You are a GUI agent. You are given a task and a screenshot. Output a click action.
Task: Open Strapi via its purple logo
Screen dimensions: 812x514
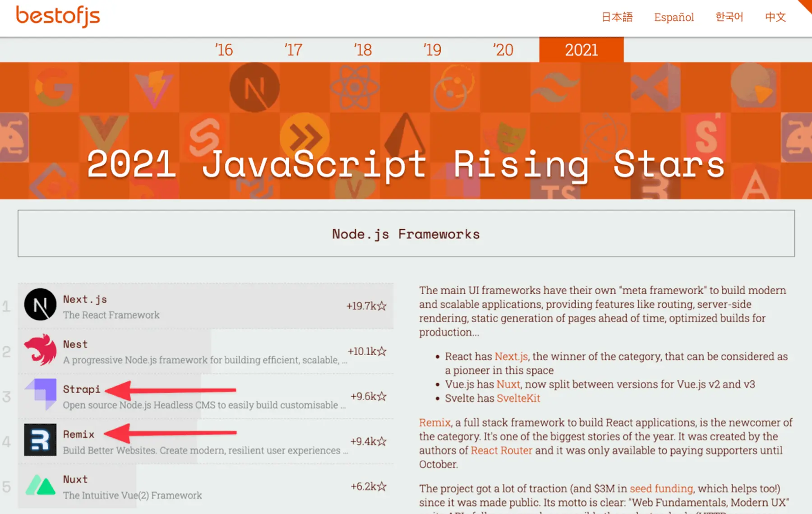(40, 395)
